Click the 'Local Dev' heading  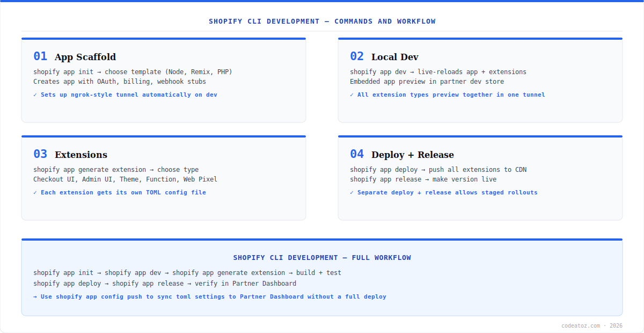pos(395,57)
